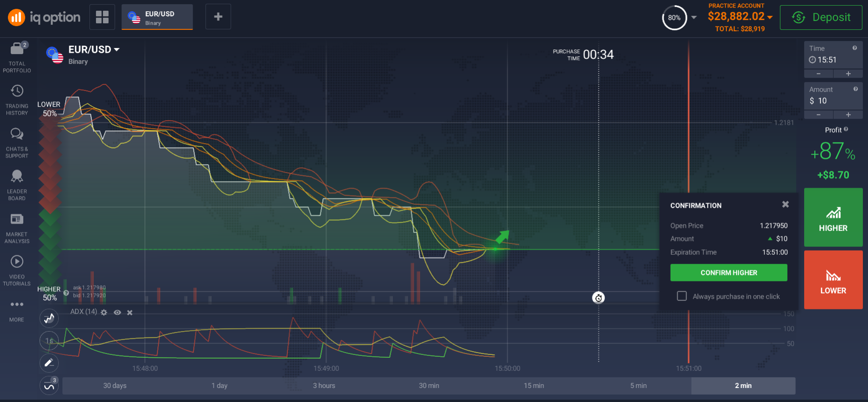This screenshot has width=868, height=402.
Task: Increase expiration time with plus
Action: pyautogui.click(x=848, y=74)
